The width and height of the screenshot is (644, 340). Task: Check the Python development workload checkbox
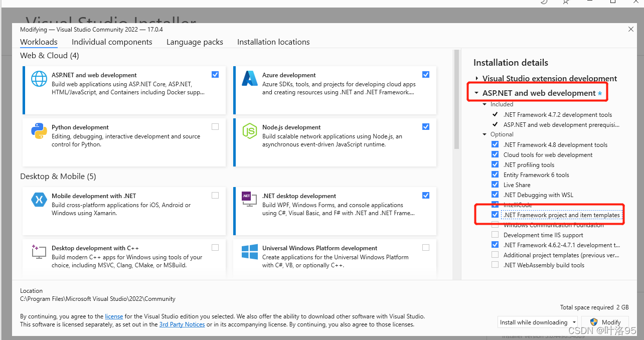pos(215,127)
